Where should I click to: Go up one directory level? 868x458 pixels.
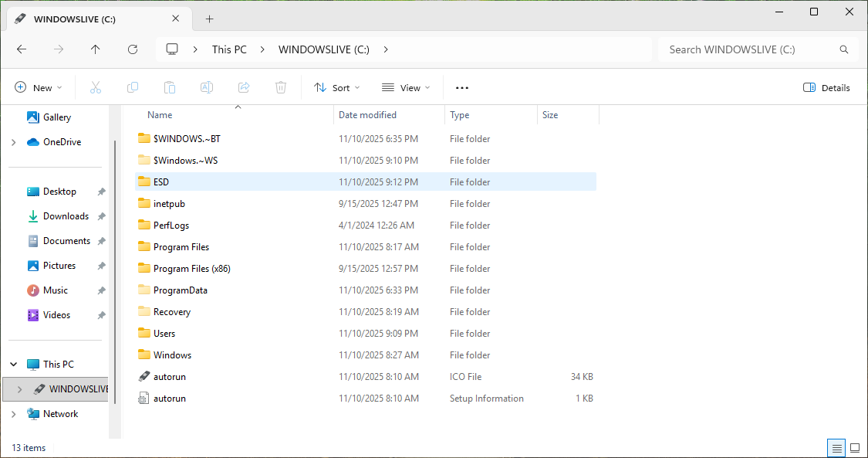coord(96,49)
